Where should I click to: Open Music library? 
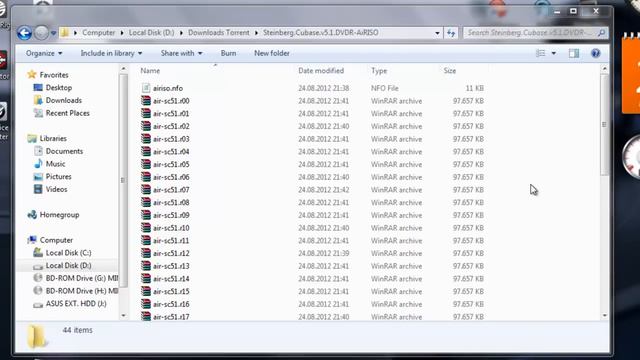point(55,164)
